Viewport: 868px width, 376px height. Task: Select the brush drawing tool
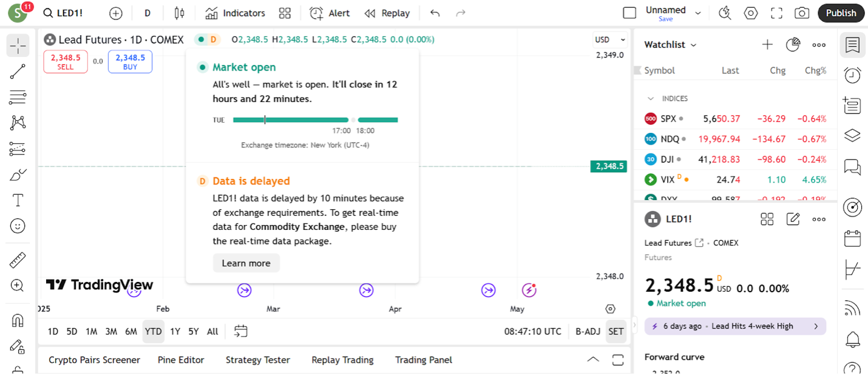(18, 175)
